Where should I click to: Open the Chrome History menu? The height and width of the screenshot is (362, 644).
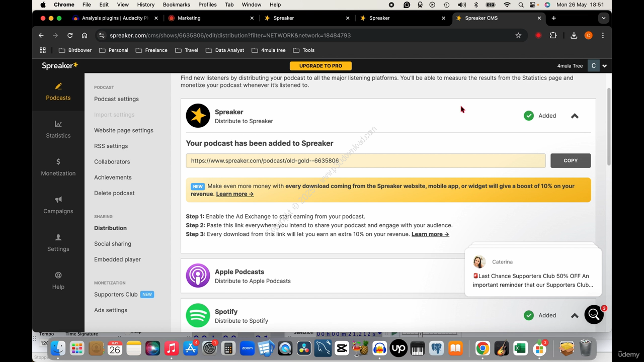(x=146, y=5)
